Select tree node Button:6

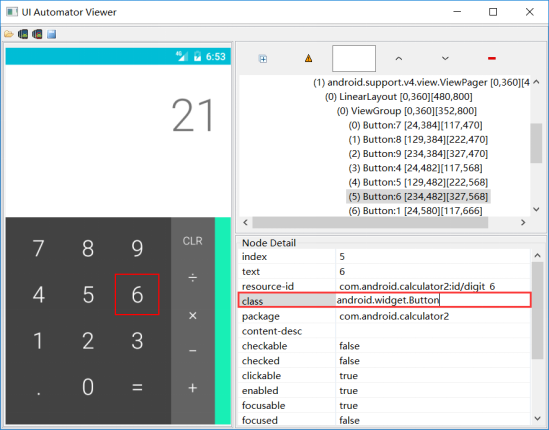[x=418, y=197]
